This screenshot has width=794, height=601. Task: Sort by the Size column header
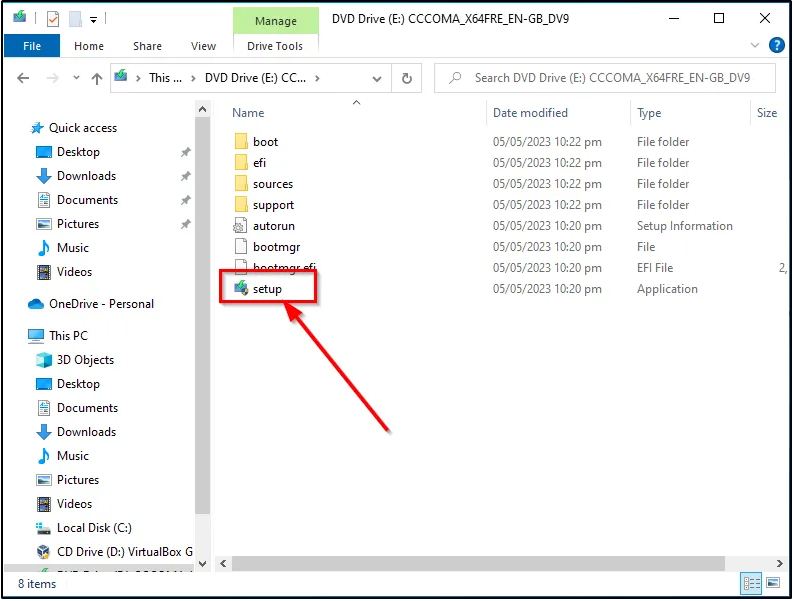point(767,113)
